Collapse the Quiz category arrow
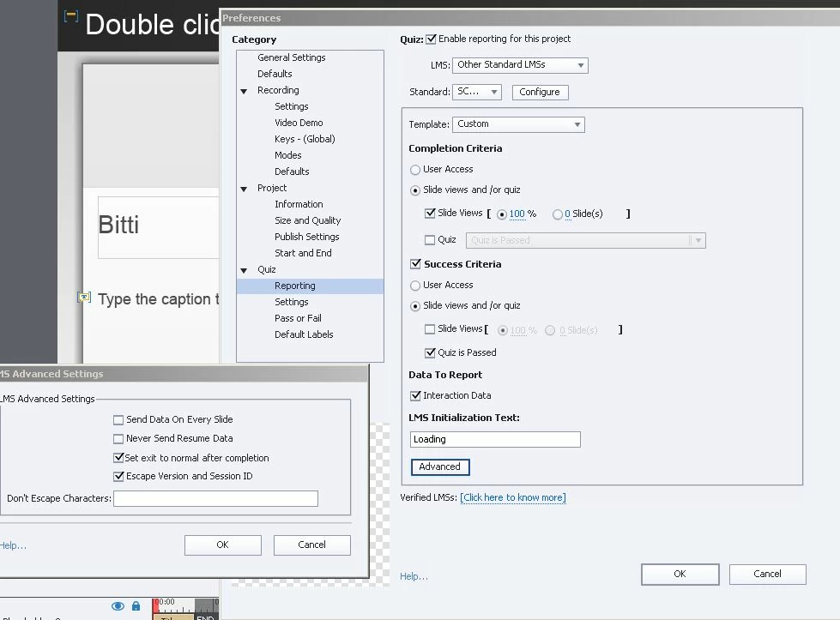Screen dimensions: 840x620 click(x=244, y=270)
